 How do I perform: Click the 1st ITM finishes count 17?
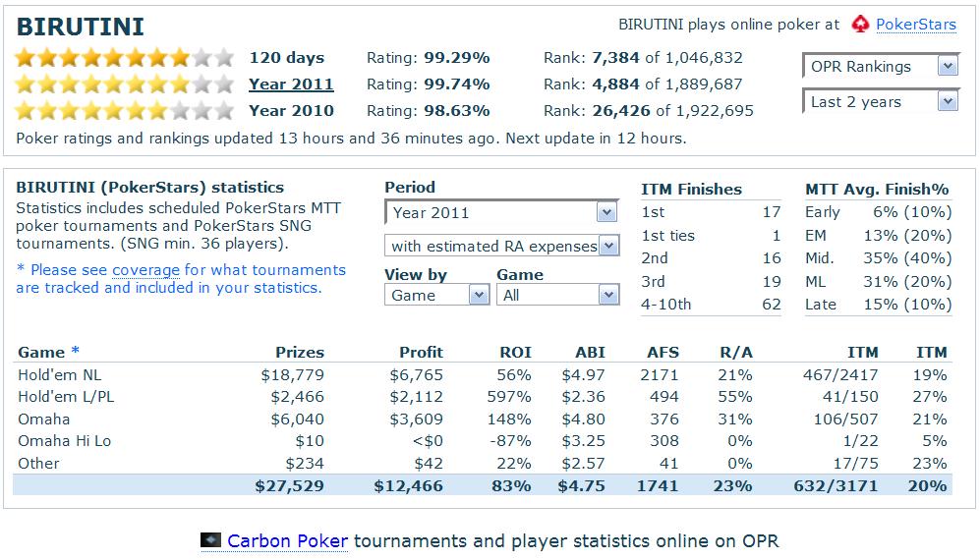pos(772,212)
